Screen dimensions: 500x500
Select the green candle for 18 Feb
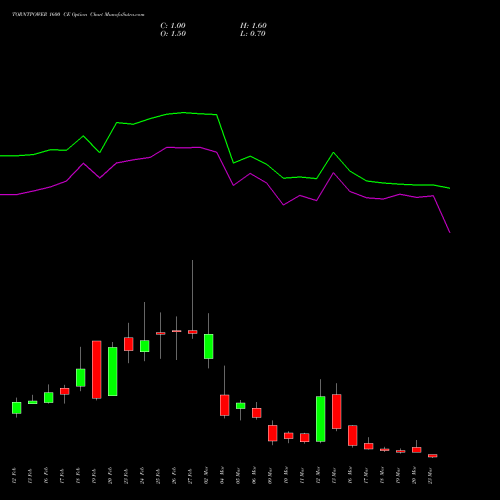[x=81, y=378]
